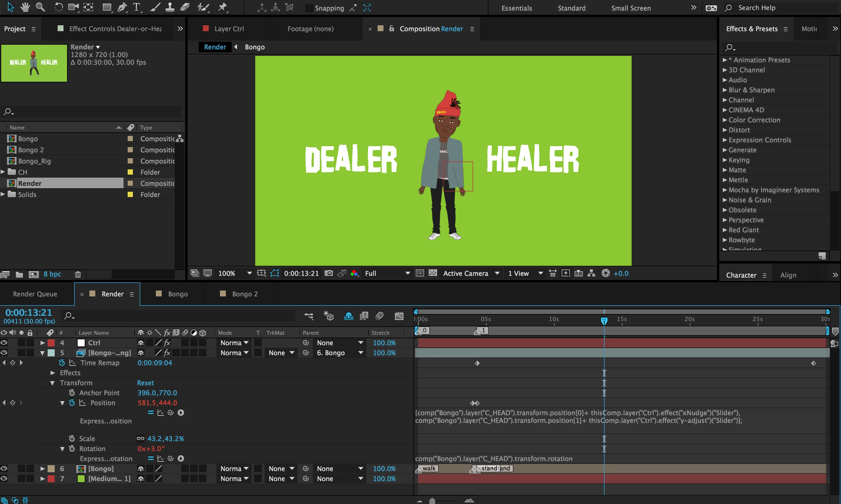Image resolution: width=841 pixels, height=504 pixels.
Task: Select the Brush tool
Action: [x=155, y=7]
